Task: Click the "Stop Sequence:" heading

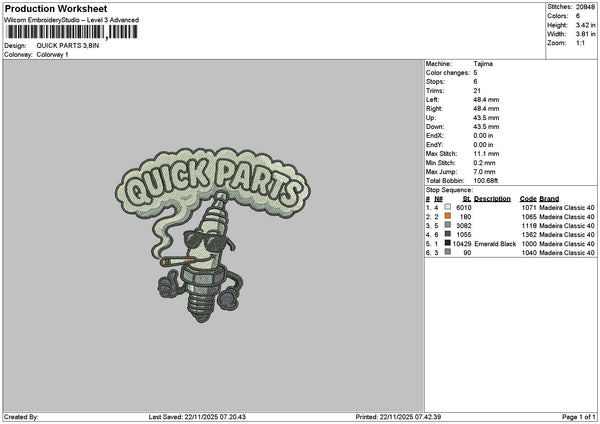Action: click(450, 190)
